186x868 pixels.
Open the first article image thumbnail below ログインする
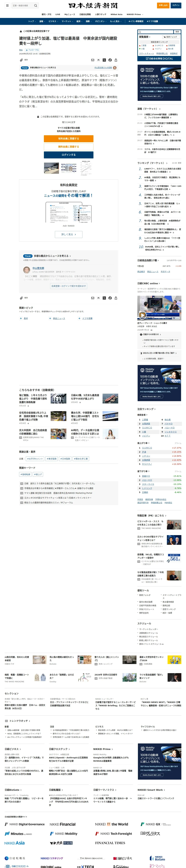click(x=51, y=168)
